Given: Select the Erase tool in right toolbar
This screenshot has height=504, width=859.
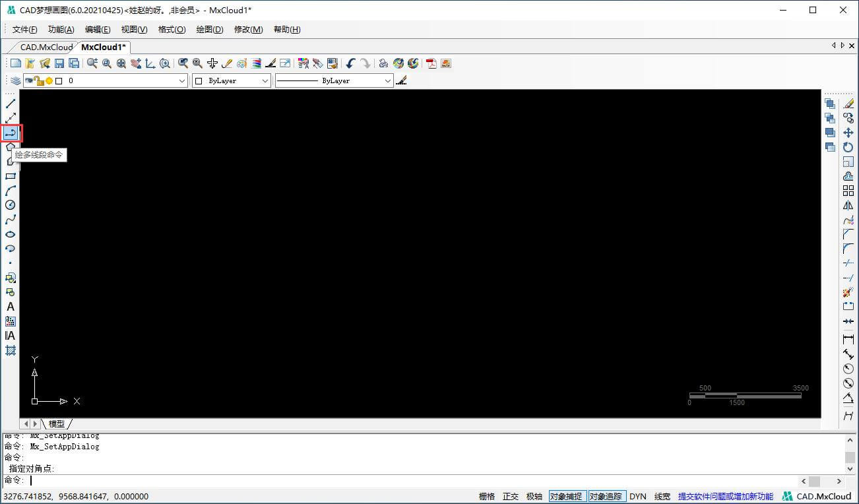Looking at the screenshot, I should tap(848, 104).
